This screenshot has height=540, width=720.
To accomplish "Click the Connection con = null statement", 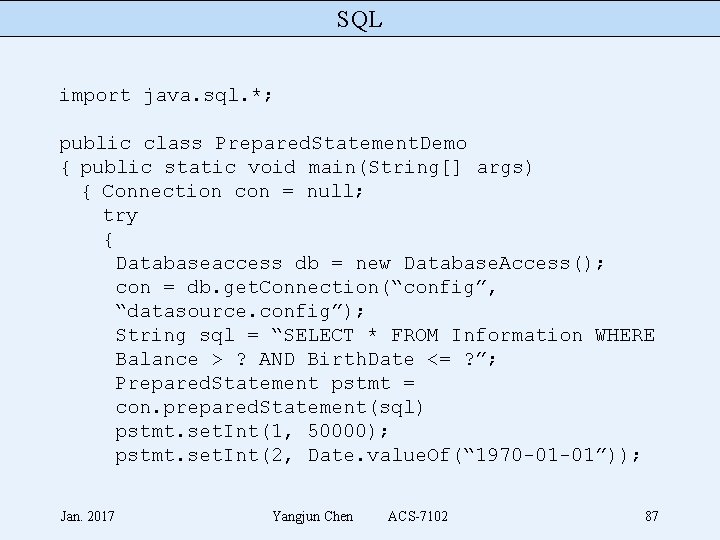I will click(233, 192).
